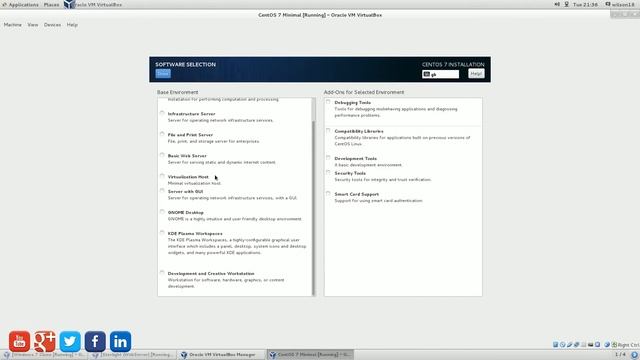Switch to Windows 7 Clone taskbar window

[44, 355]
